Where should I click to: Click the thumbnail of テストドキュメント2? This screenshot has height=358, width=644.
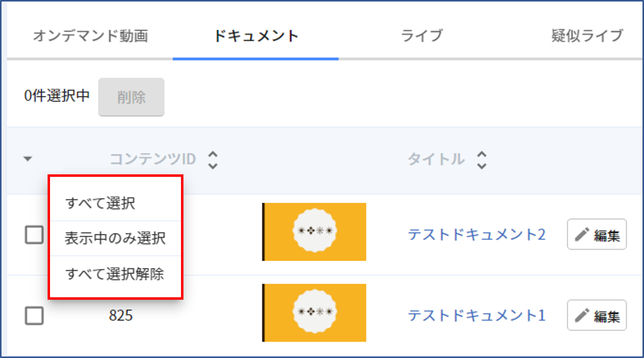314,232
